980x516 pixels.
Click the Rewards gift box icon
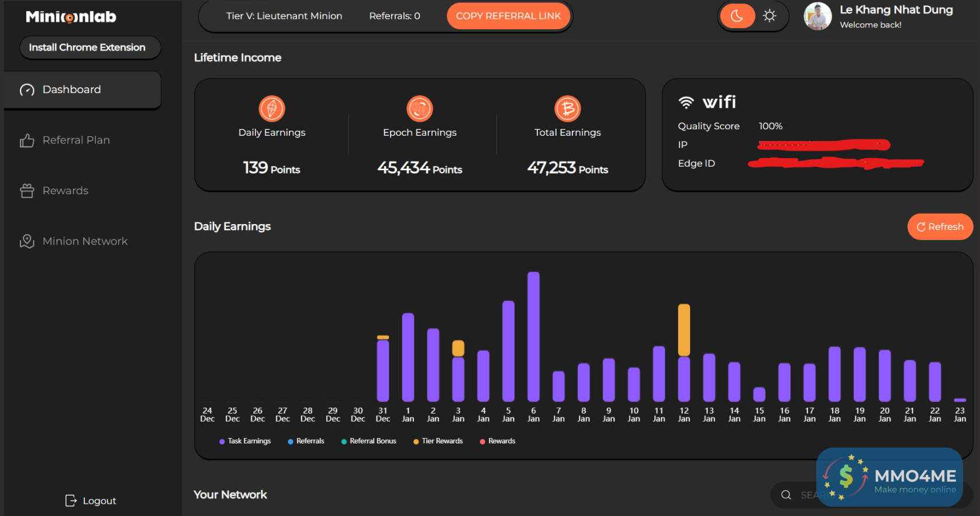[x=27, y=191]
